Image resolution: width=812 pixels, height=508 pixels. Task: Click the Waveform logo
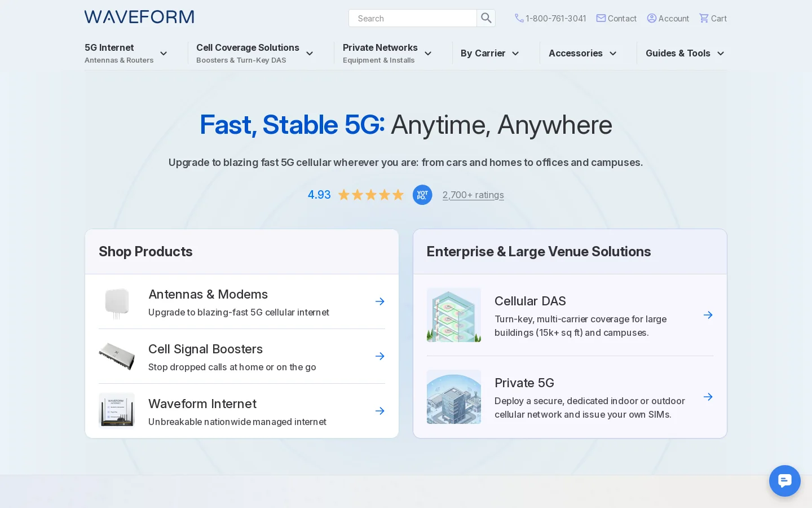139,17
